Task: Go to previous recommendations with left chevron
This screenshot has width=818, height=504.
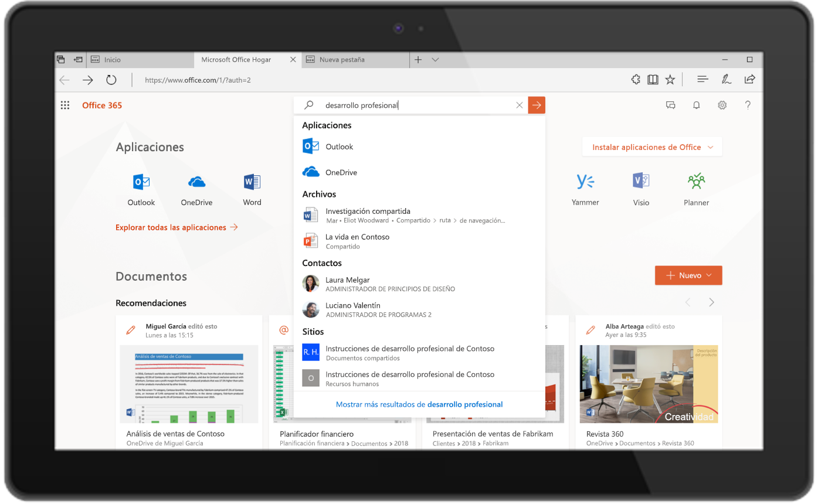Action: pyautogui.click(x=688, y=302)
